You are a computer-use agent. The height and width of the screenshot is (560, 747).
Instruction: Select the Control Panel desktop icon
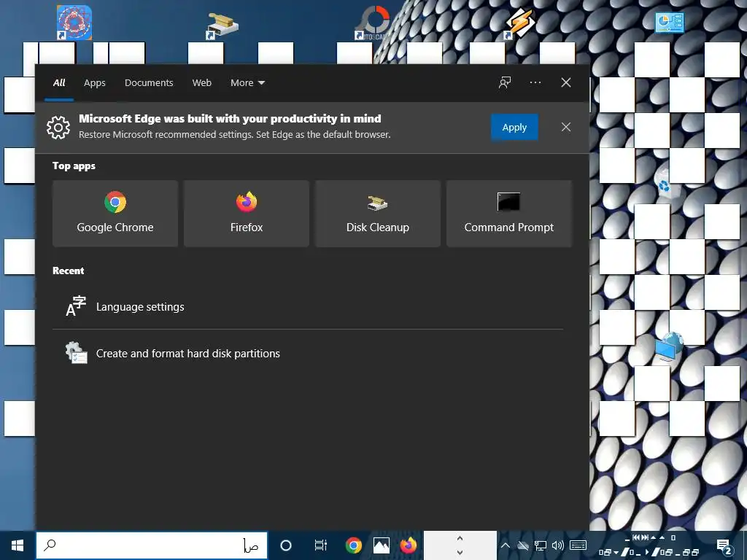[x=670, y=23]
